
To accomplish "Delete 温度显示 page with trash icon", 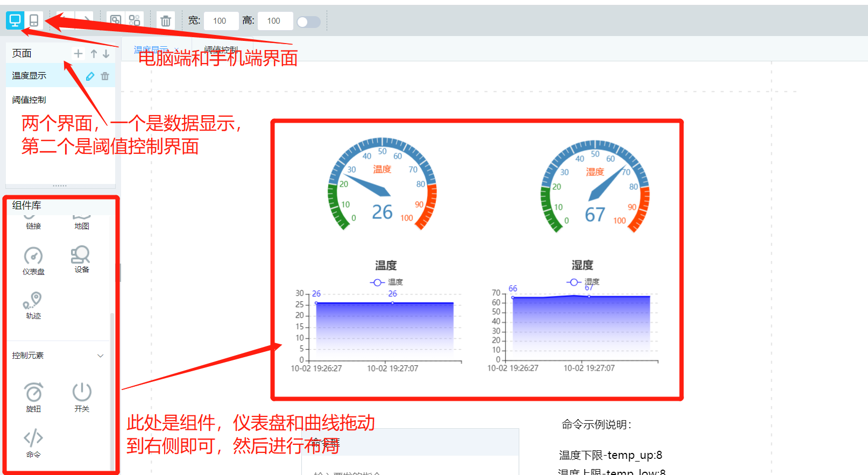I will [x=105, y=76].
